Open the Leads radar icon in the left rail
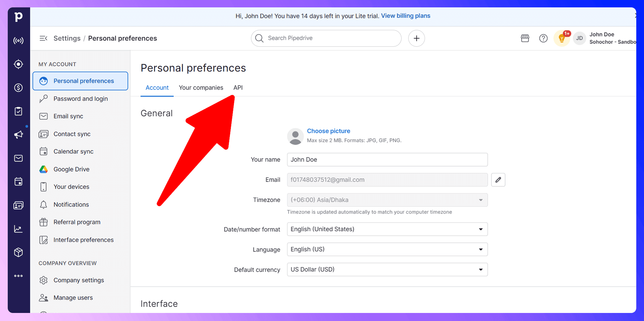This screenshot has height=321, width=644. [18, 41]
